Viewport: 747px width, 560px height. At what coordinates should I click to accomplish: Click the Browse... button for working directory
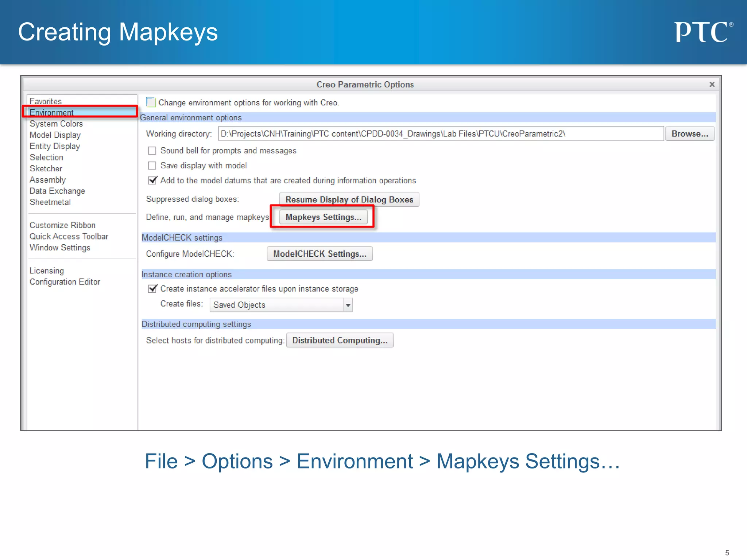(690, 134)
